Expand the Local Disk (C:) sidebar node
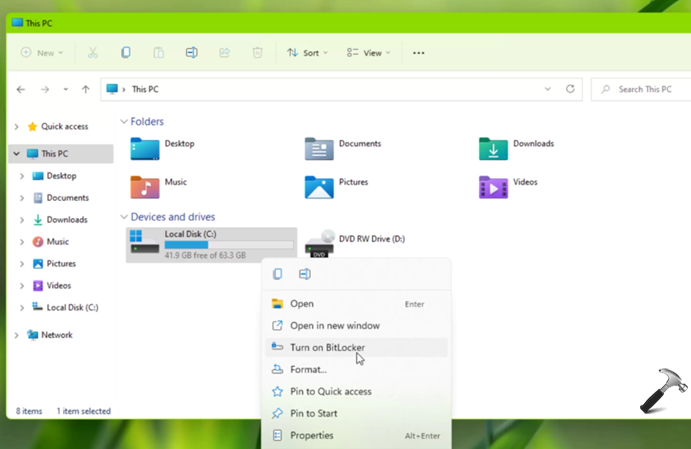The image size is (691, 449). pyautogui.click(x=22, y=308)
